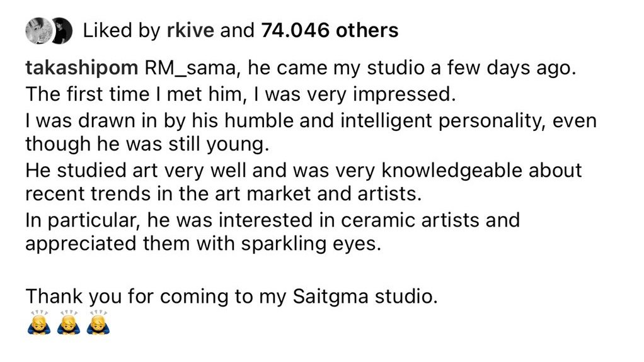Click the line 'appreciated them with sparkling eyes.'
The height and width of the screenshot is (362, 644).
[x=204, y=244]
